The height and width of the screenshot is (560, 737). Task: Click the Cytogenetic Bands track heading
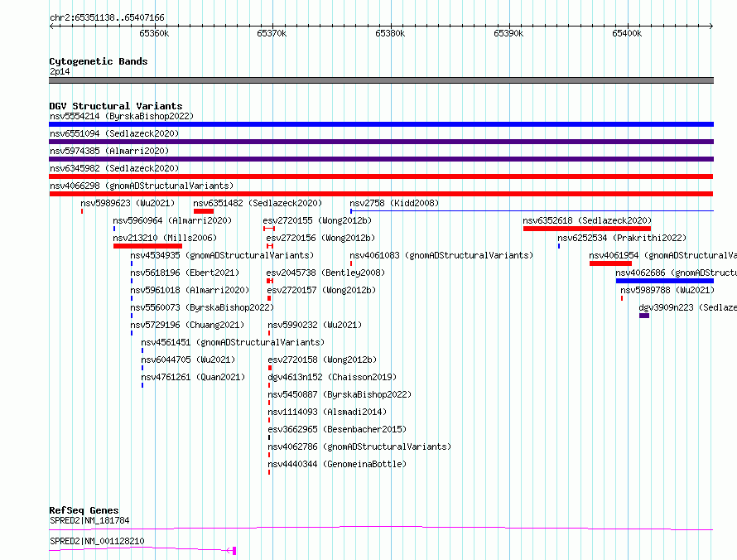click(x=99, y=61)
